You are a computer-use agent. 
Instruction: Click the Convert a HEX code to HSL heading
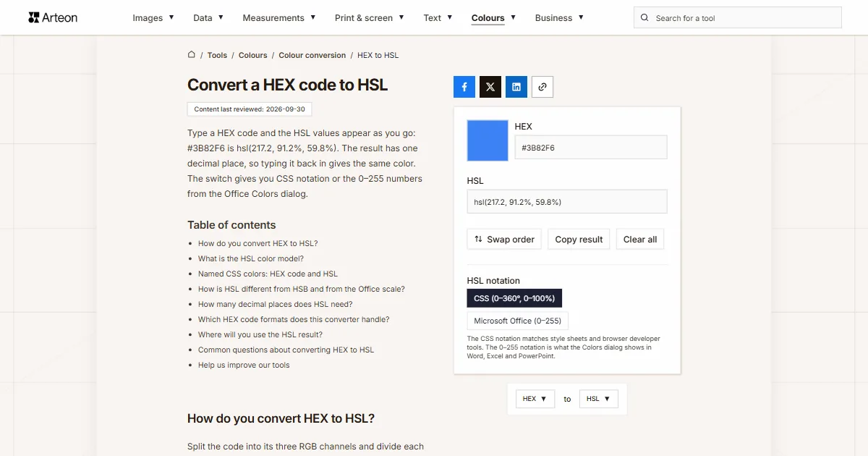[288, 85]
